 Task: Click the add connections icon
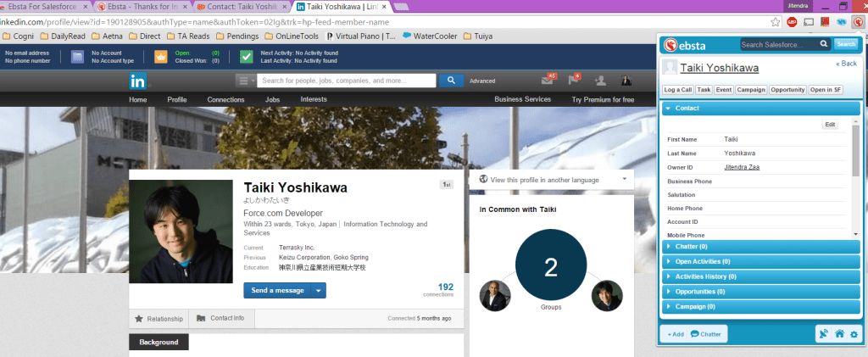click(600, 81)
